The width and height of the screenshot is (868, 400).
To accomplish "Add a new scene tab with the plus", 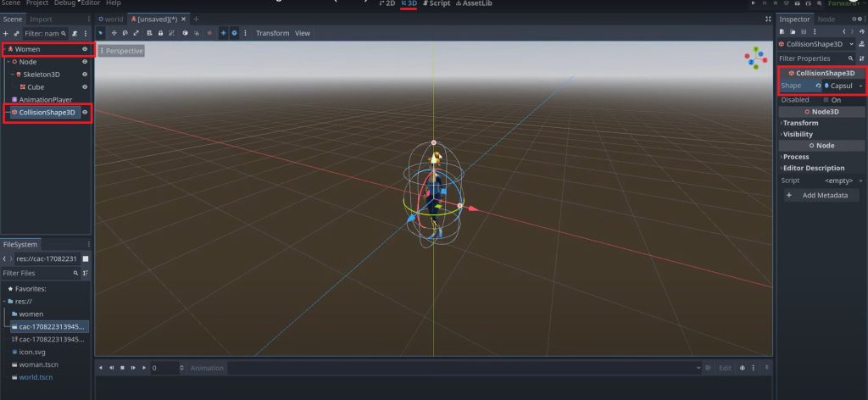I will (x=196, y=19).
